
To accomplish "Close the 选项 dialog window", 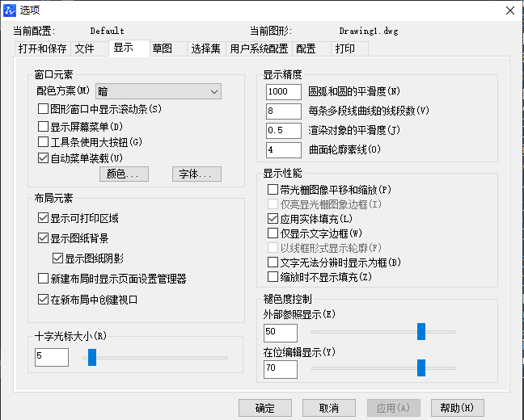I will click(x=509, y=10).
